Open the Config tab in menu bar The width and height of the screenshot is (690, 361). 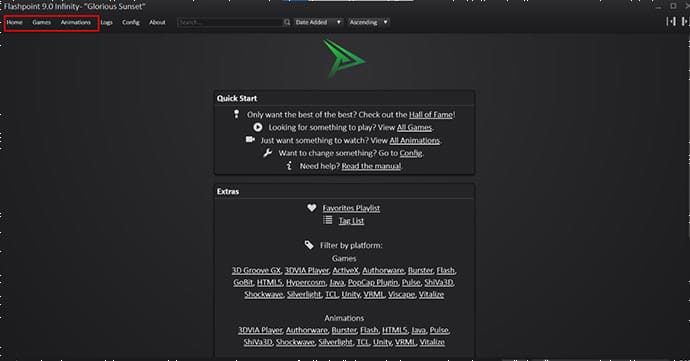point(131,22)
